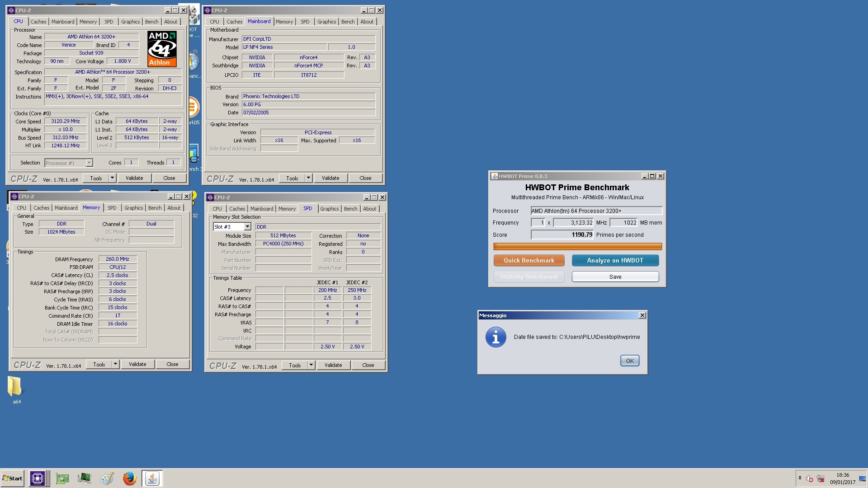Click Save in HWBOT Prime
This screenshot has height=488, width=868.
(615, 277)
